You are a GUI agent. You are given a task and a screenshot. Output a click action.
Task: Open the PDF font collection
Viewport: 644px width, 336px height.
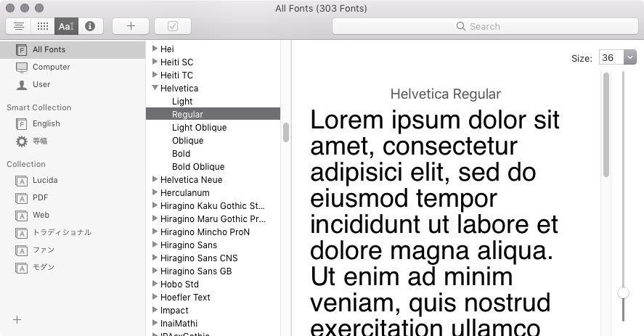[40, 197]
